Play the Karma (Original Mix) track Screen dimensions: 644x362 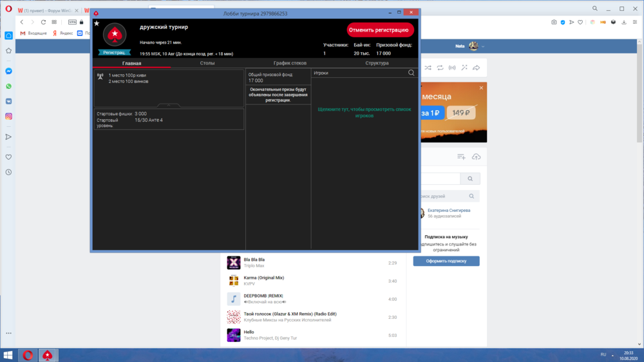(x=233, y=281)
